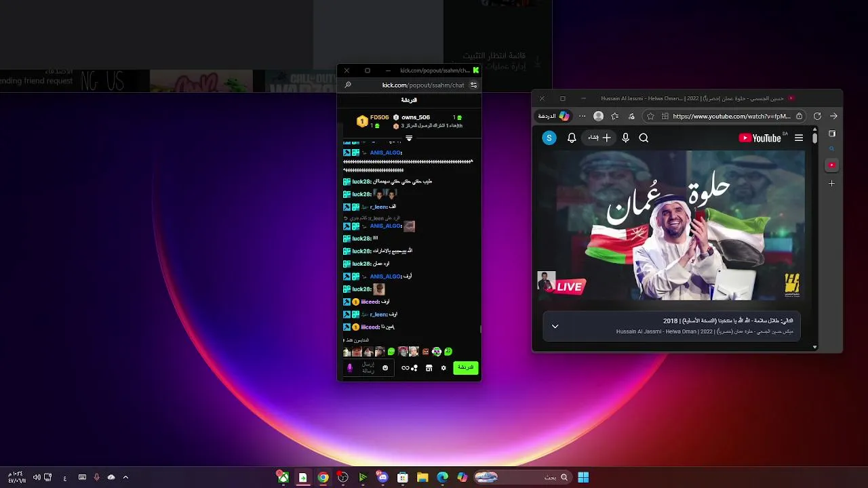
Task: Open Copilot chat button in Edge toolbar
Action: (554, 116)
